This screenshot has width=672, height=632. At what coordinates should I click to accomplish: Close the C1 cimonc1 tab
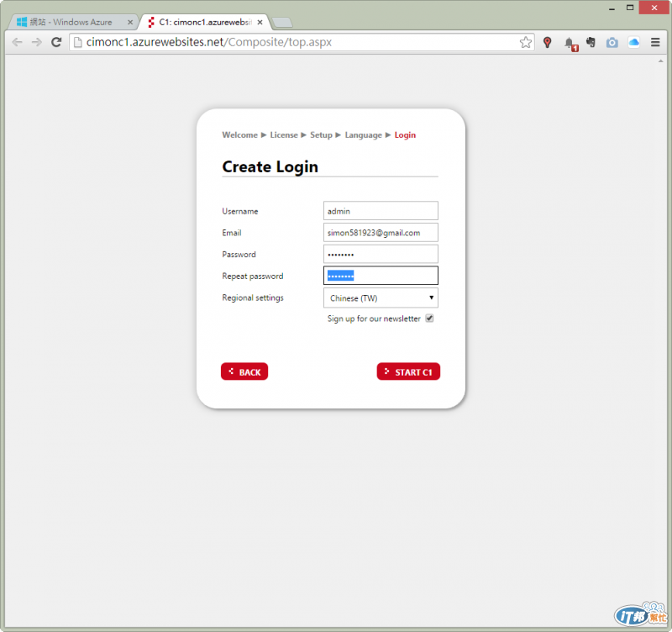pyautogui.click(x=260, y=23)
